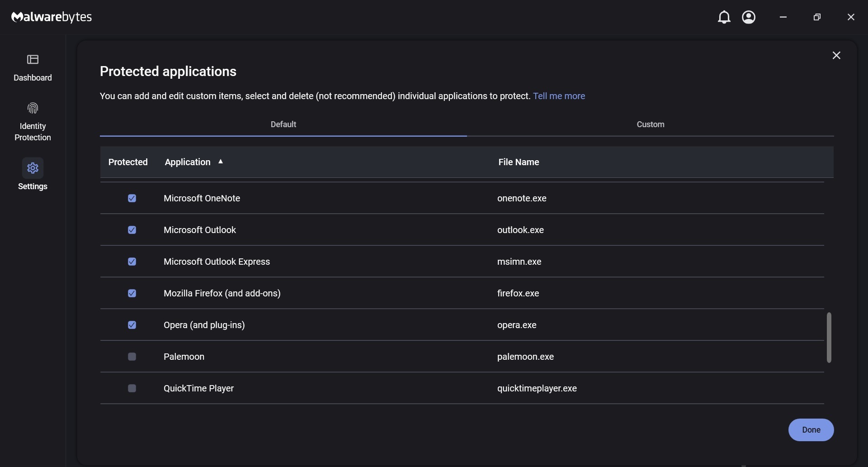Open the notifications bell
The width and height of the screenshot is (868, 467).
click(x=724, y=17)
